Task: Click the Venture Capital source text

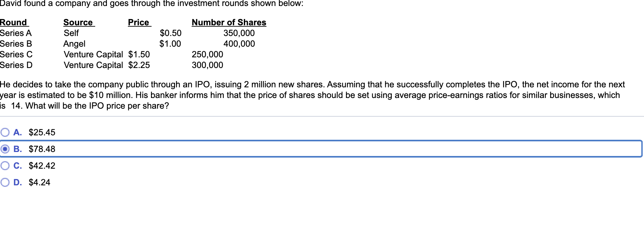Action: click(x=93, y=54)
